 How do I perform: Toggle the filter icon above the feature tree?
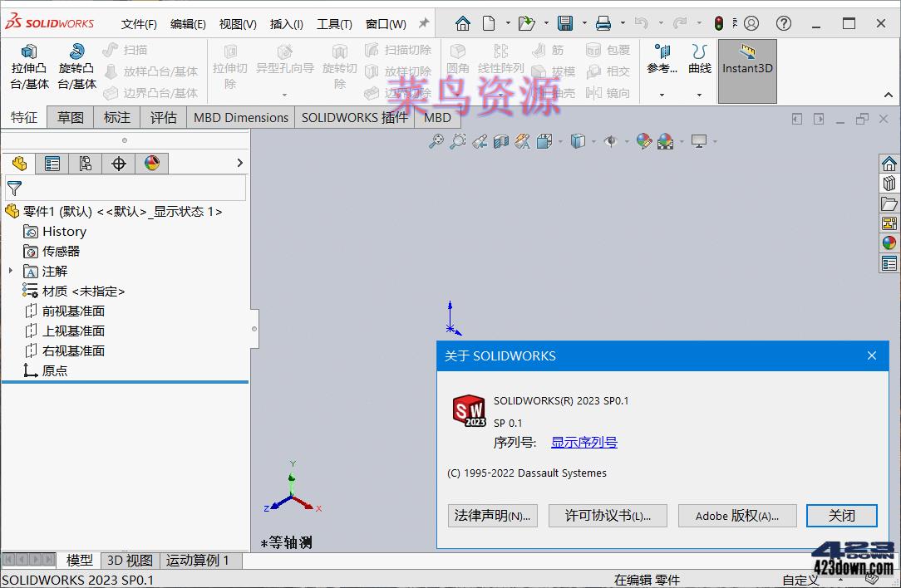tap(15, 188)
